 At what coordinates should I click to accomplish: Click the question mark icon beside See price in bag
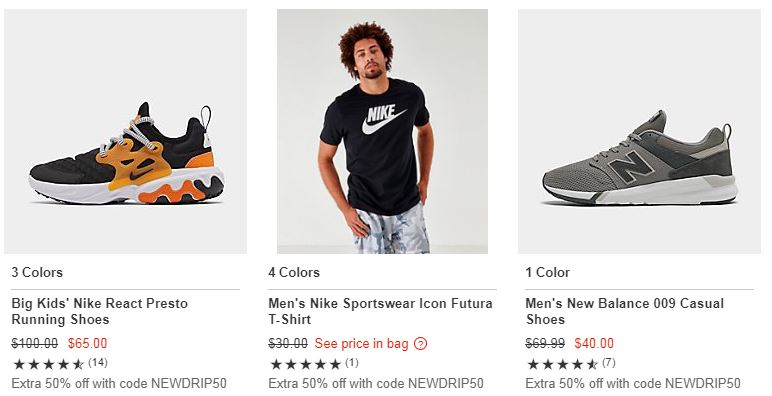click(x=420, y=344)
